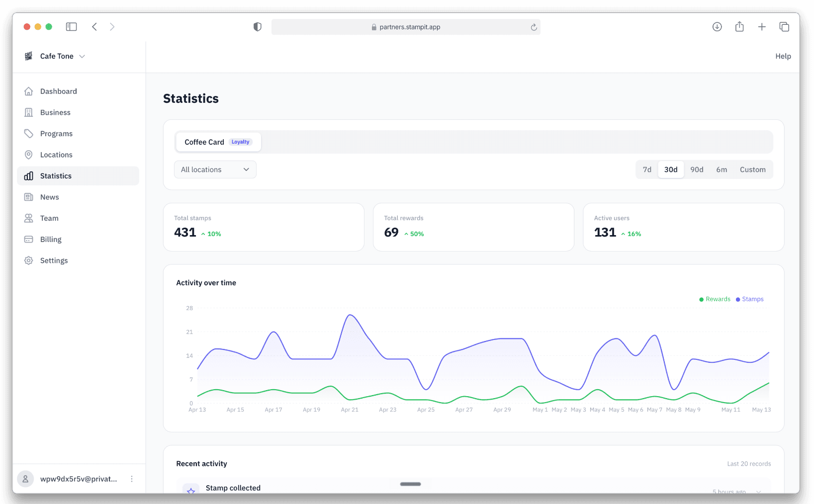Go forward in browser history
This screenshot has width=814, height=504.
(112, 27)
